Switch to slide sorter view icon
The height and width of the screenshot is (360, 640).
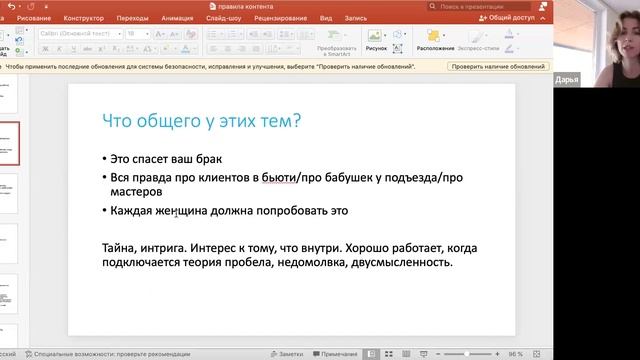tap(389, 354)
